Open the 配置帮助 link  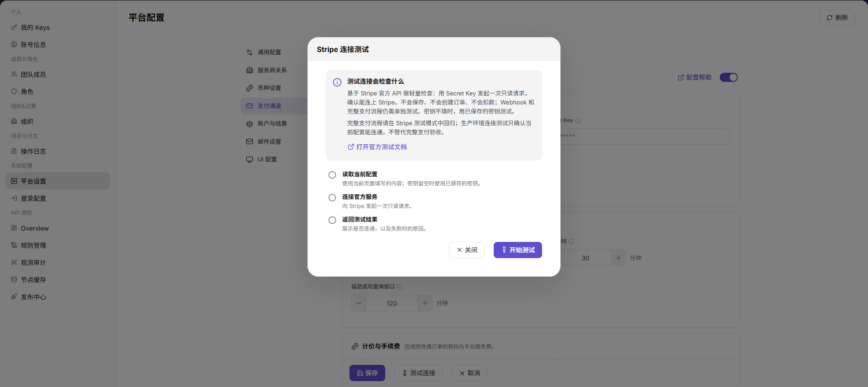click(694, 77)
